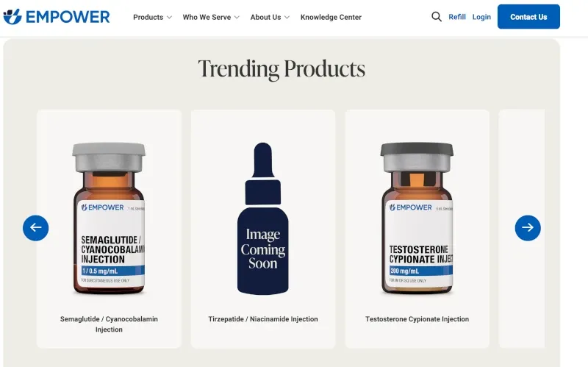Viewport: 588px width, 367px height.
Task: Click the Refill link
Action: pyautogui.click(x=457, y=17)
